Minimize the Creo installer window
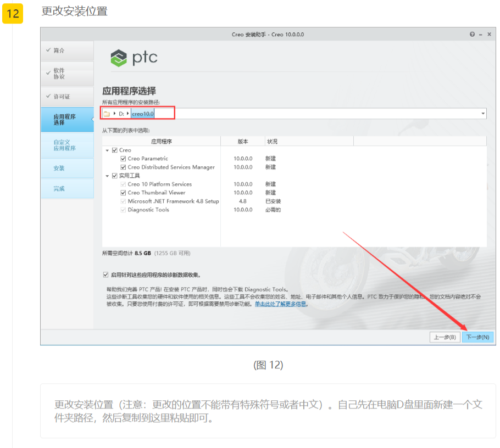This screenshot has height=448, width=500. click(x=481, y=35)
